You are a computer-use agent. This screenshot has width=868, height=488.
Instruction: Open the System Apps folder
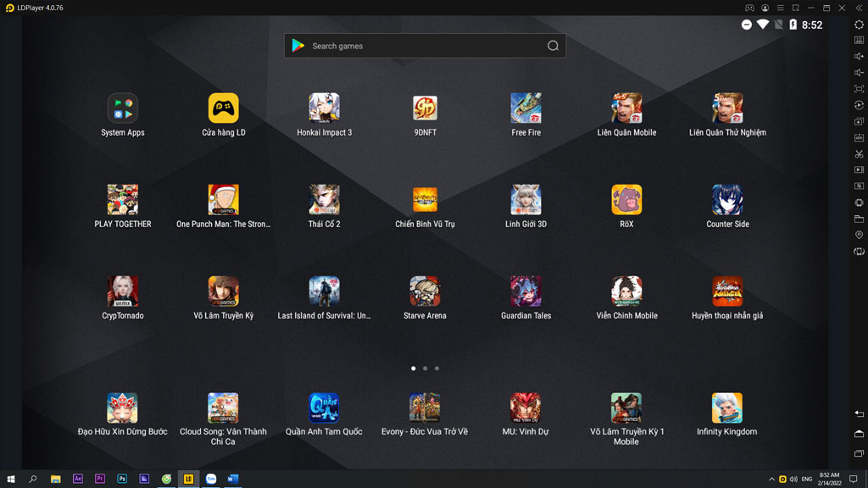pyautogui.click(x=122, y=108)
